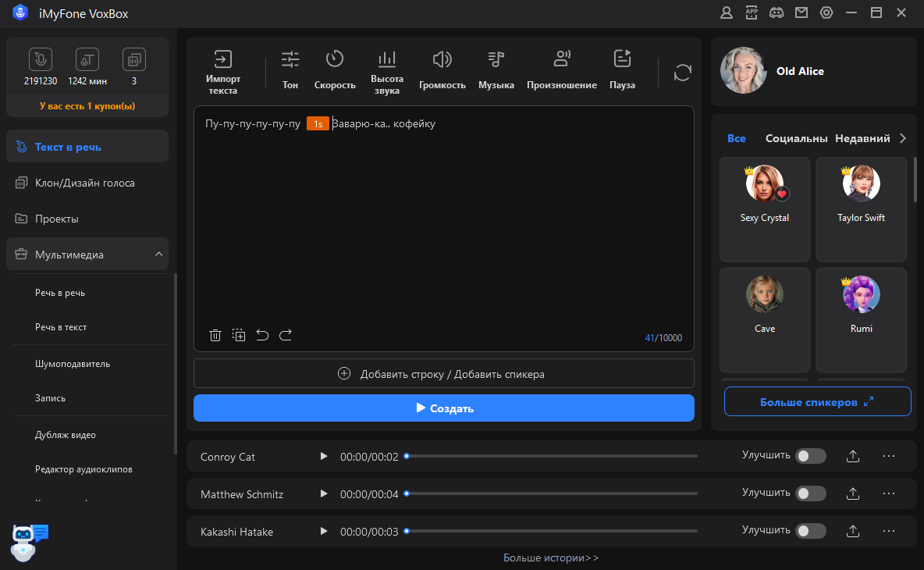Screen dimensions: 924x570
Task: Insert a Pause (Пауза) in text
Action: (622, 70)
